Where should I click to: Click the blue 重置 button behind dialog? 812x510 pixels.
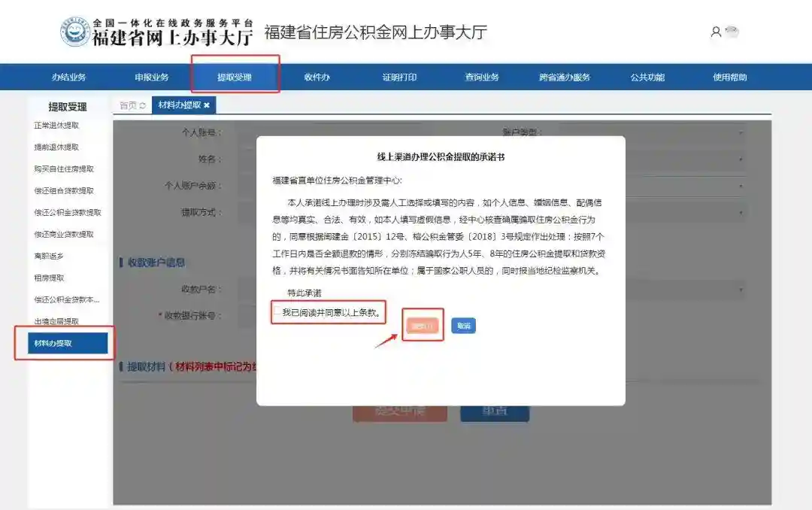495,411
